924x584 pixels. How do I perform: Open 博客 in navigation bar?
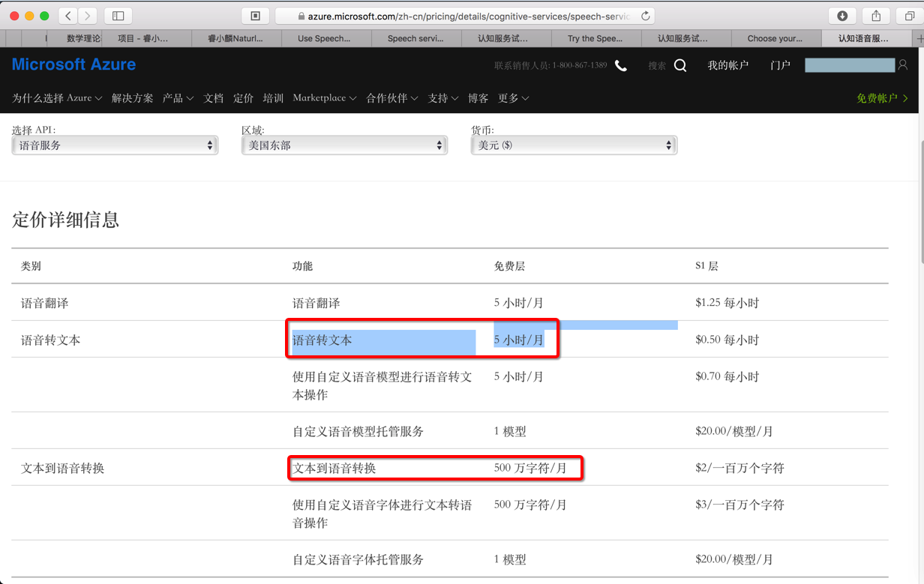click(478, 98)
